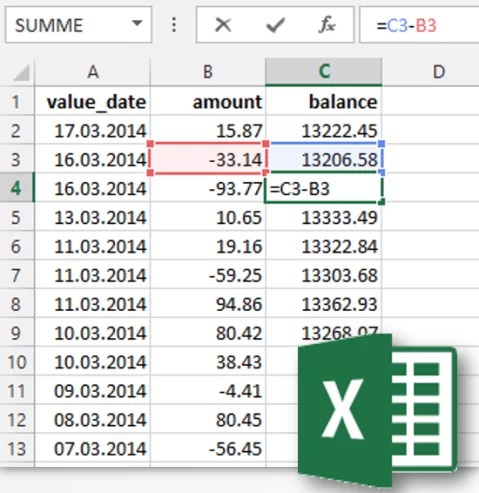479x493 pixels.
Task: Select amount cell -56.45
Action: pos(208,448)
